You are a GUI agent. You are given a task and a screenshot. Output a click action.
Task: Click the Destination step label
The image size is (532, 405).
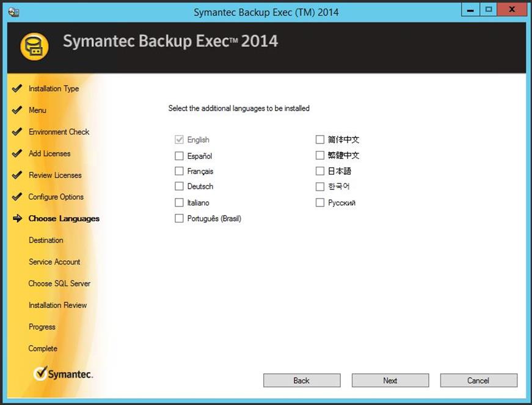(46, 240)
